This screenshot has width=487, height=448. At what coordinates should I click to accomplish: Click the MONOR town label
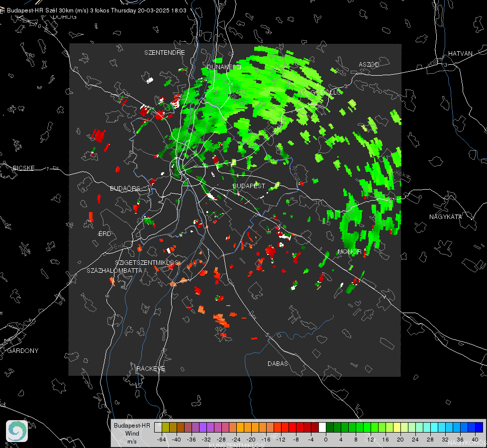pos(349,251)
